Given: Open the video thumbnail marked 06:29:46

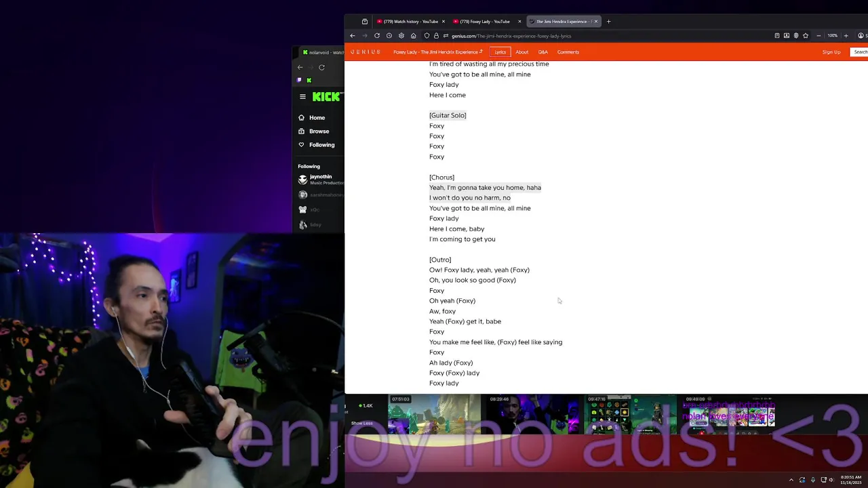Looking at the screenshot, I should pyautogui.click(x=532, y=415).
